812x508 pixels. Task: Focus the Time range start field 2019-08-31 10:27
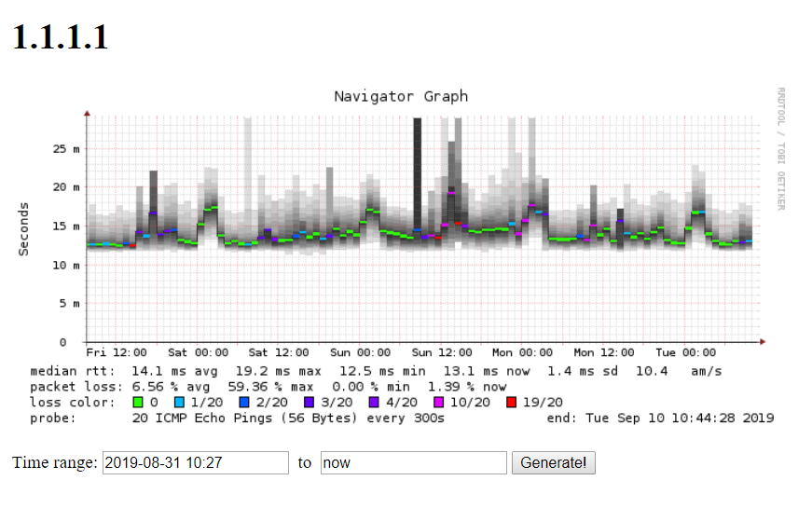click(x=195, y=462)
